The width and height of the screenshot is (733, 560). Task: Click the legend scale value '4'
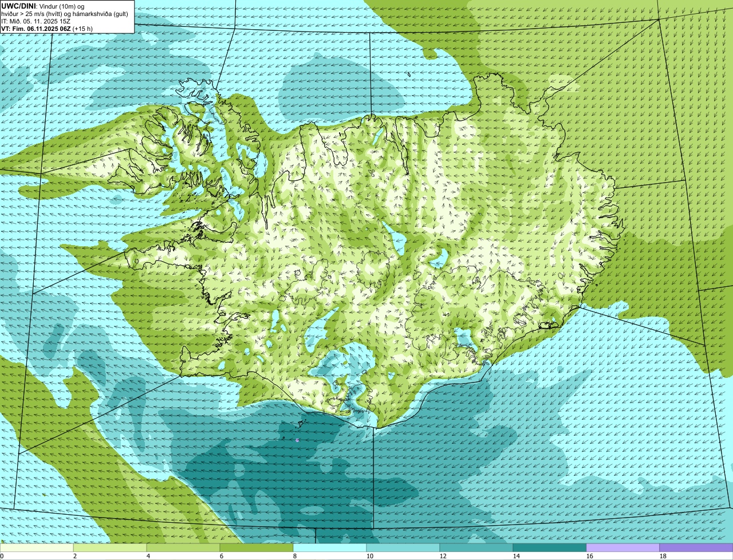[x=148, y=556]
